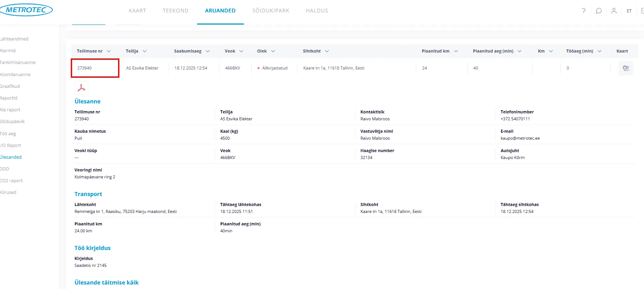Image resolution: width=644 pixels, height=289 pixels.
Task: Select CO2 raport in sidebar
Action: coord(11,181)
